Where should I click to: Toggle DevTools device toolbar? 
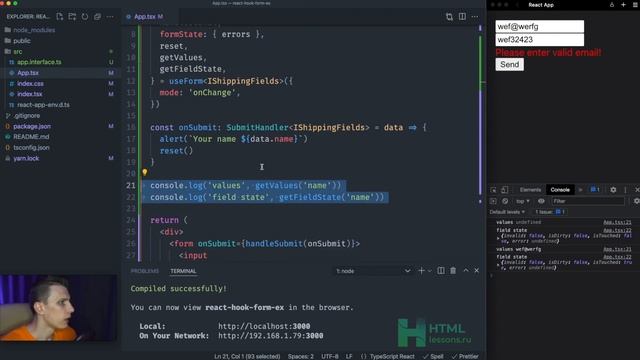pyautogui.click(x=504, y=190)
